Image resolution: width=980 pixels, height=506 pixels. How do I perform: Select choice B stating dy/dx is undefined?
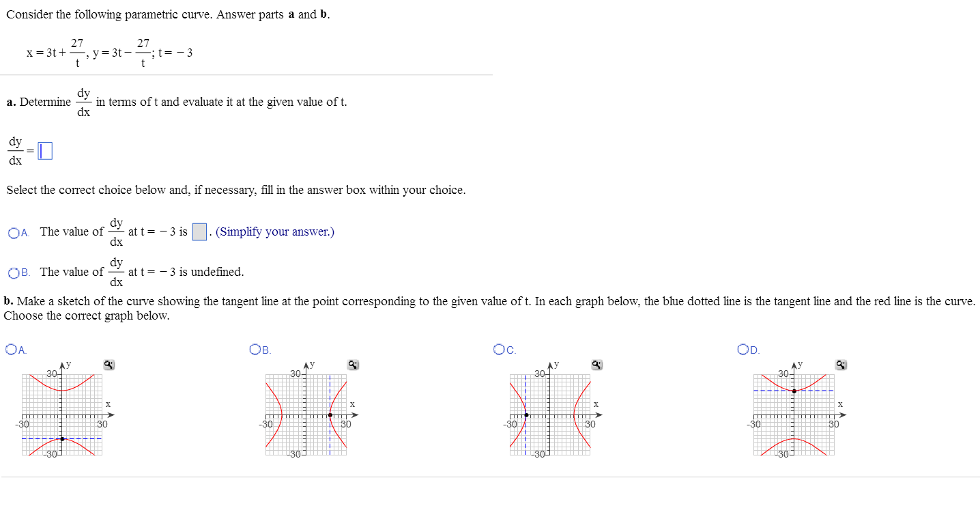16,272
